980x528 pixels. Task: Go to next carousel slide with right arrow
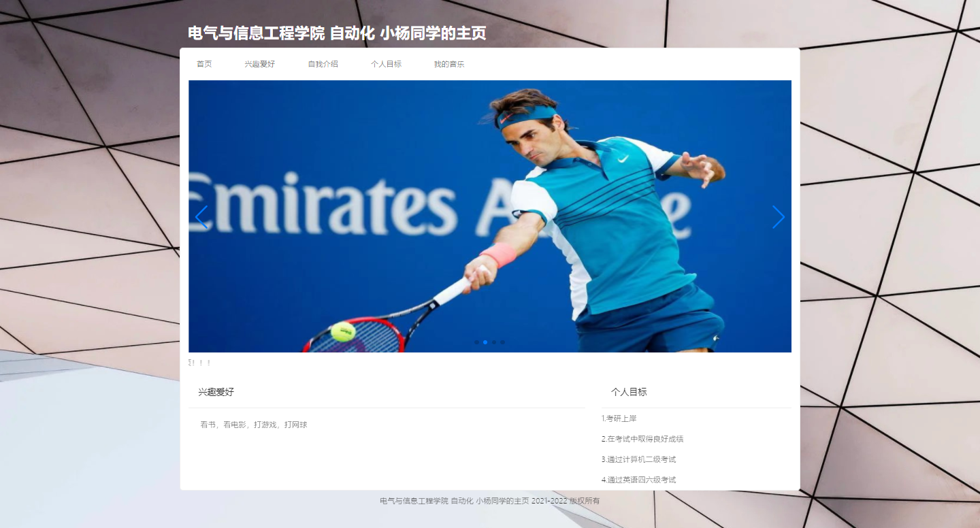point(779,217)
